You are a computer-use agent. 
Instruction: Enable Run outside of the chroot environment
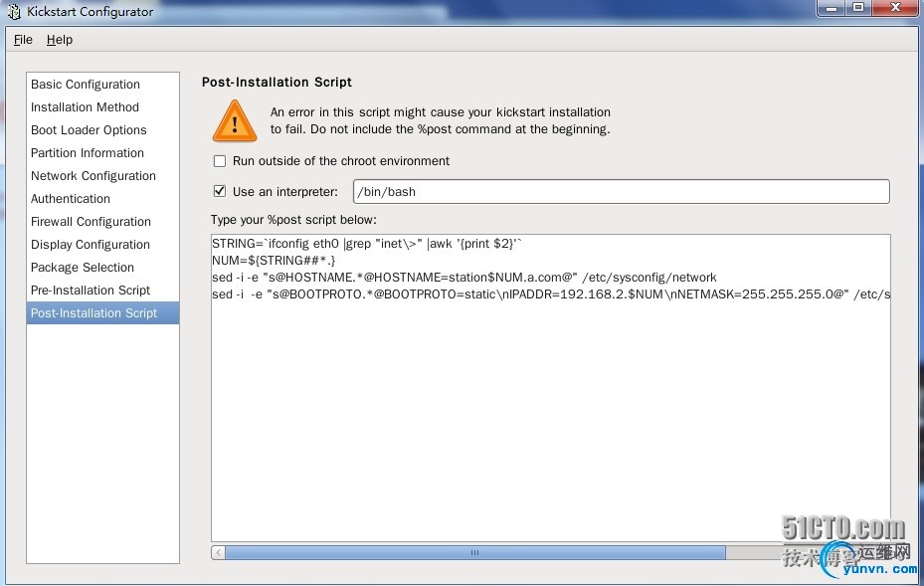[x=220, y=161]
